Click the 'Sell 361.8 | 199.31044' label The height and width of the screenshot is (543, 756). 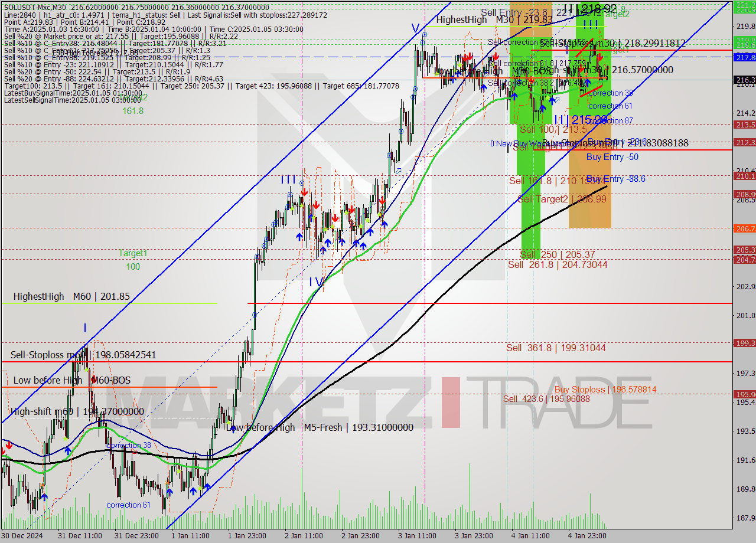pyautogui.click(x=556, y=348)
